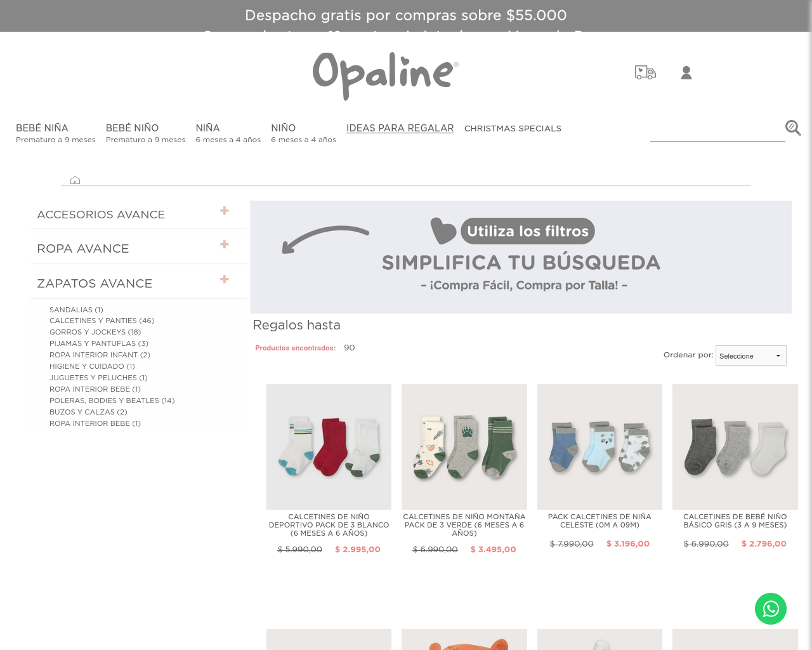Click the search magnifier icon
Viewport: 812px width, 650px height.
pos(793,128)
